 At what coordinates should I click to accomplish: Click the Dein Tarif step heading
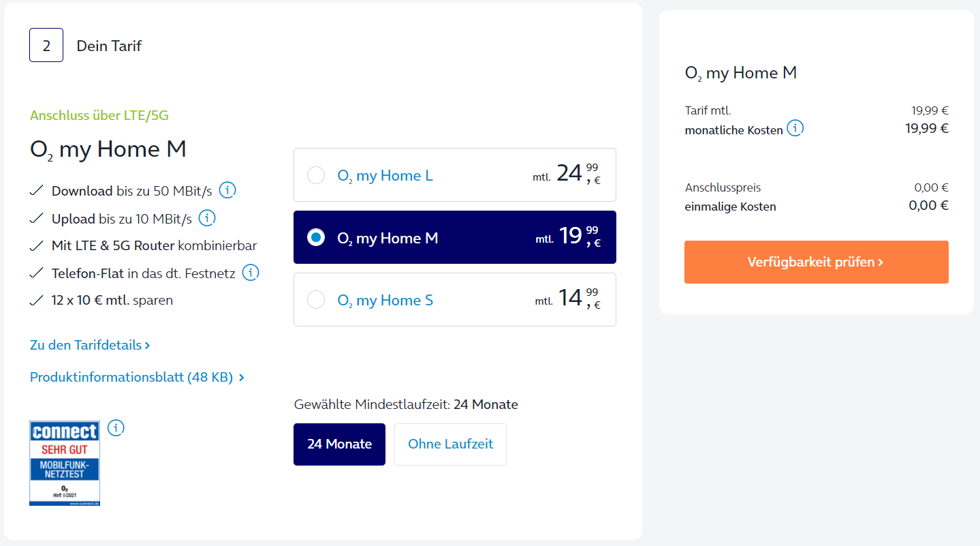click(109, 46)
